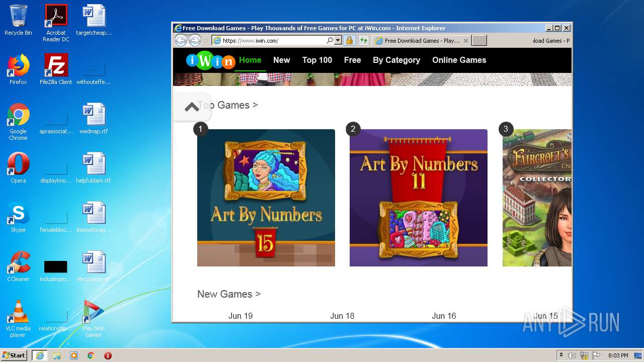Click the New Games heading link

[229, 294]
